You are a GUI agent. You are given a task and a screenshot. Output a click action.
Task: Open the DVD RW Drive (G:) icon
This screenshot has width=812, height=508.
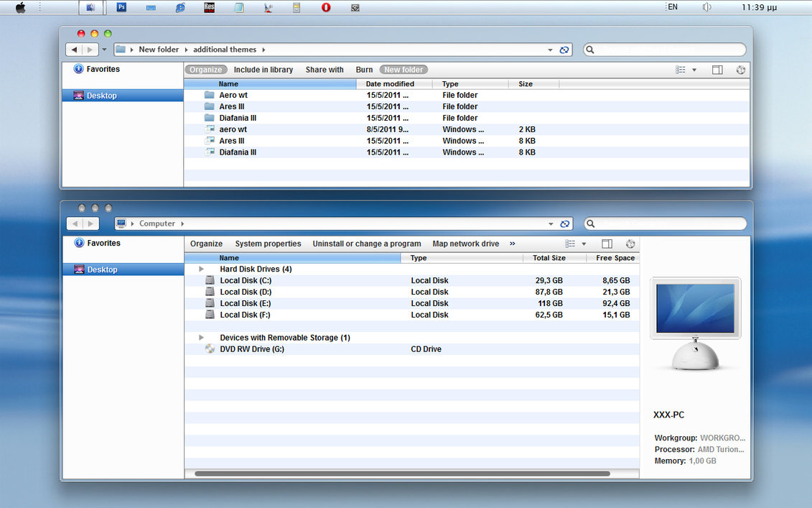click(210, 349)
